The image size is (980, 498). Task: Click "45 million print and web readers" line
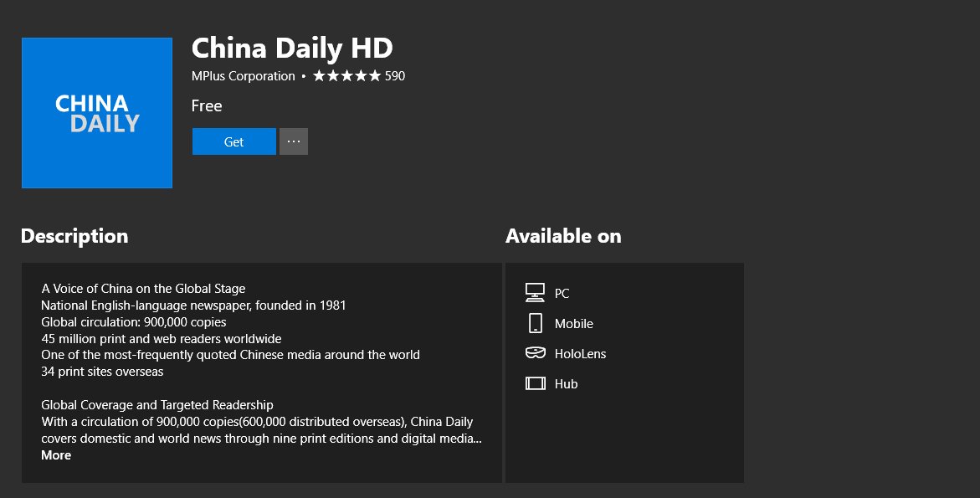pyautogui.click(x=162, y=339)
